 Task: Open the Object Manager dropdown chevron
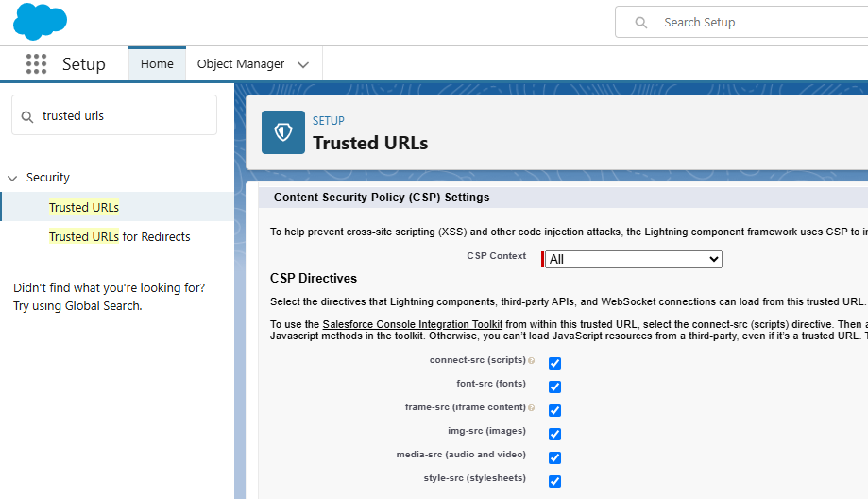pyautogui.click(x=303, y=65)
